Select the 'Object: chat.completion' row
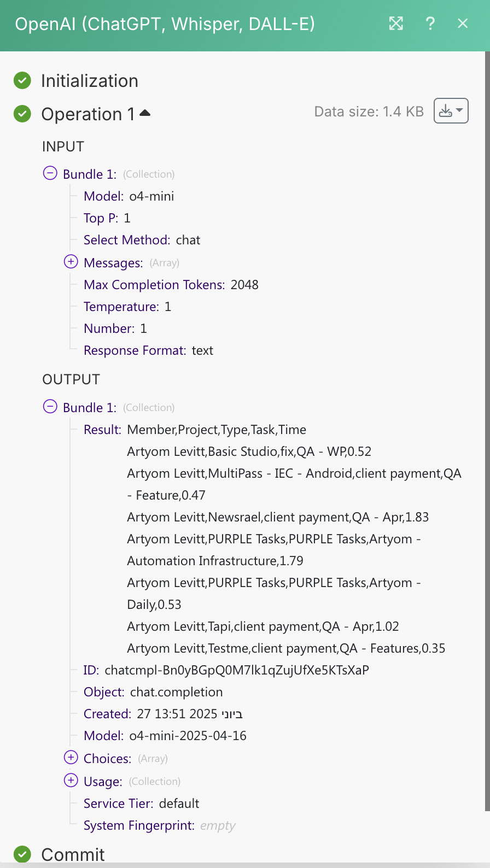 tap(153, 692)
